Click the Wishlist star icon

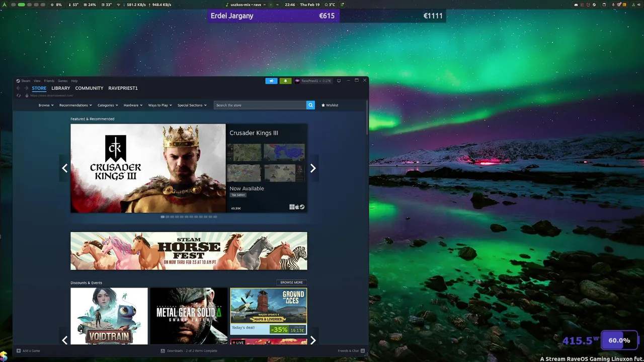(323, 105)
